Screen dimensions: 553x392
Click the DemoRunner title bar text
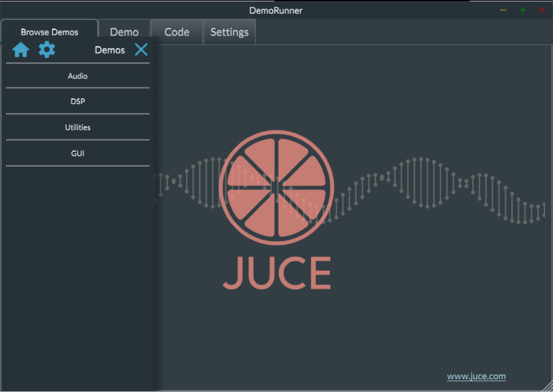pos(276,10)
